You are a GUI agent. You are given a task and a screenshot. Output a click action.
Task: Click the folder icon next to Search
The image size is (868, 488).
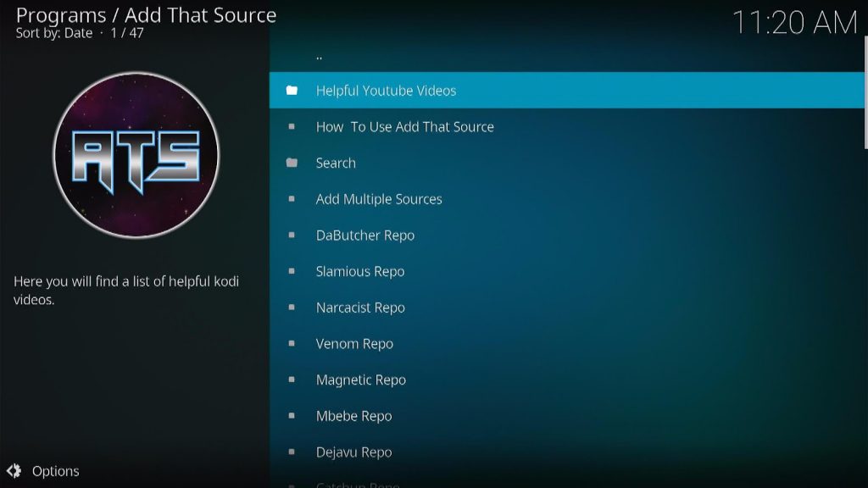[292, 163]
